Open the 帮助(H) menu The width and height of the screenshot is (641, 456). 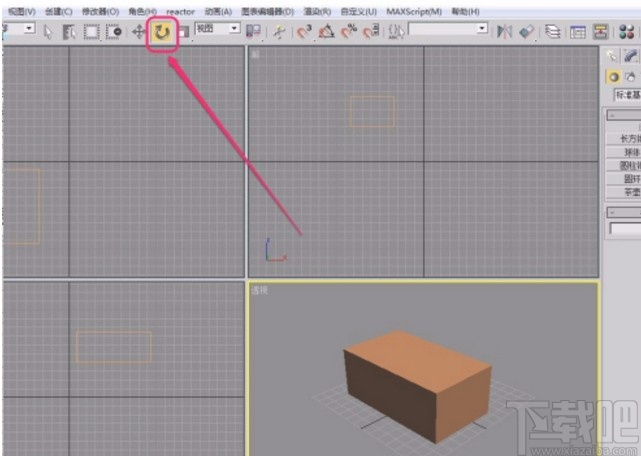click(x=466, y=12)
